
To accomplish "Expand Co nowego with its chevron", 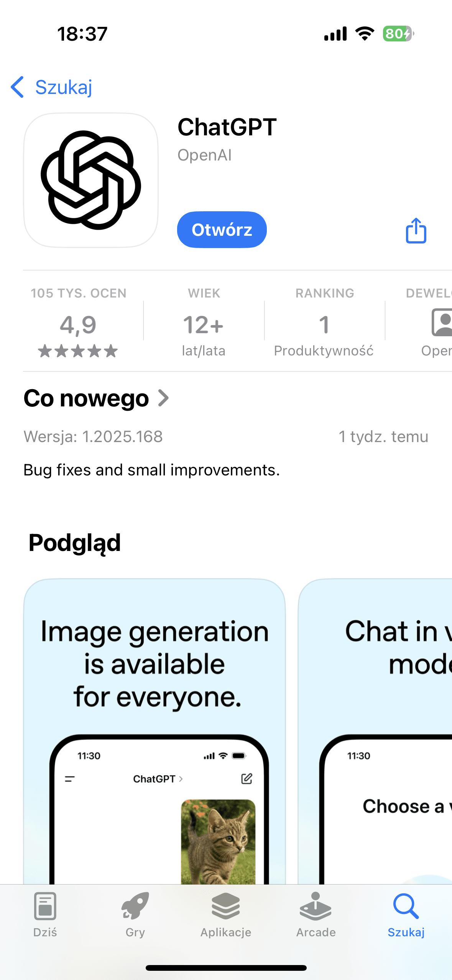I will coord(164,398).
